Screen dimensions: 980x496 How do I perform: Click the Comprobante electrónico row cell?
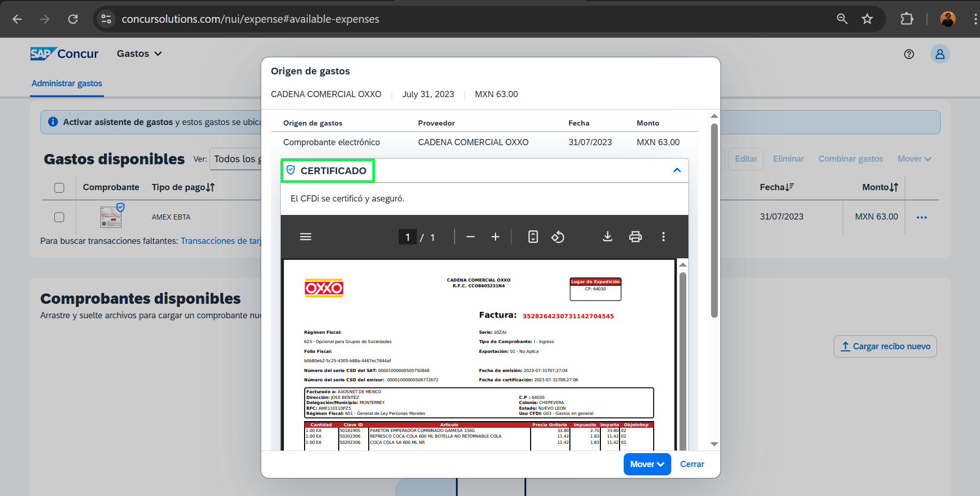[331, 142]
